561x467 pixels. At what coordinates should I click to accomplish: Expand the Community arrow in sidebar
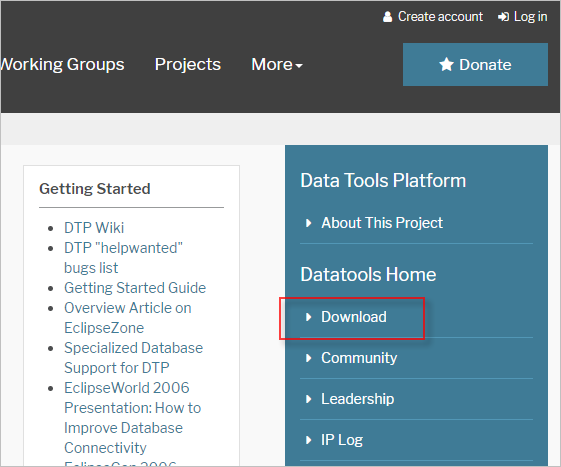tap(308, 358)
